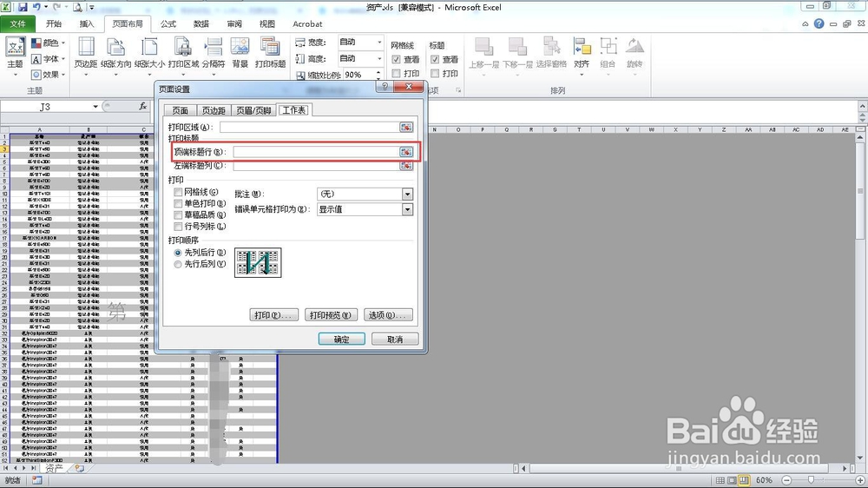Screen dimensions: 868x488
Task: Click the 打印 button in the dialog
Action: point(274,315)
